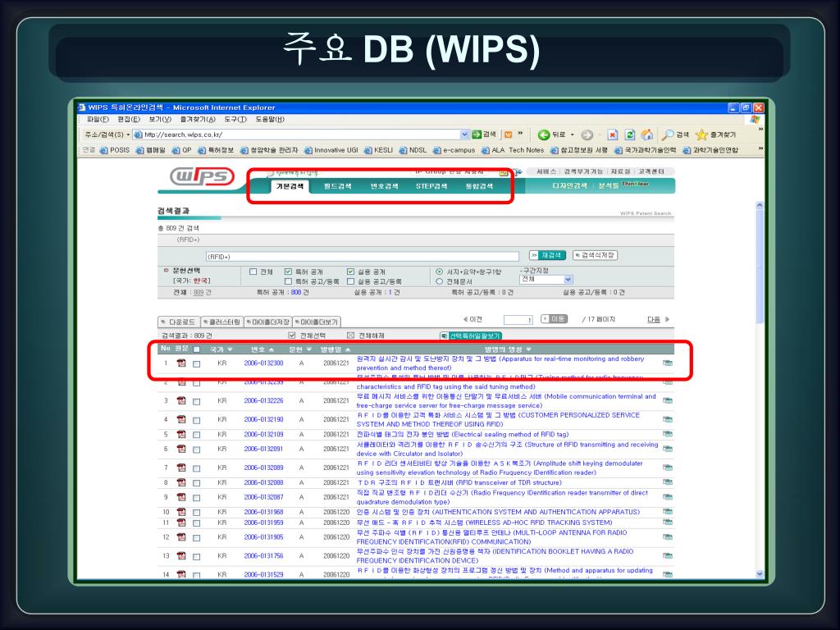Select the 서지+요약+청구1항 radio button
This screenshot has width=840, height=630.
[440, 272]
